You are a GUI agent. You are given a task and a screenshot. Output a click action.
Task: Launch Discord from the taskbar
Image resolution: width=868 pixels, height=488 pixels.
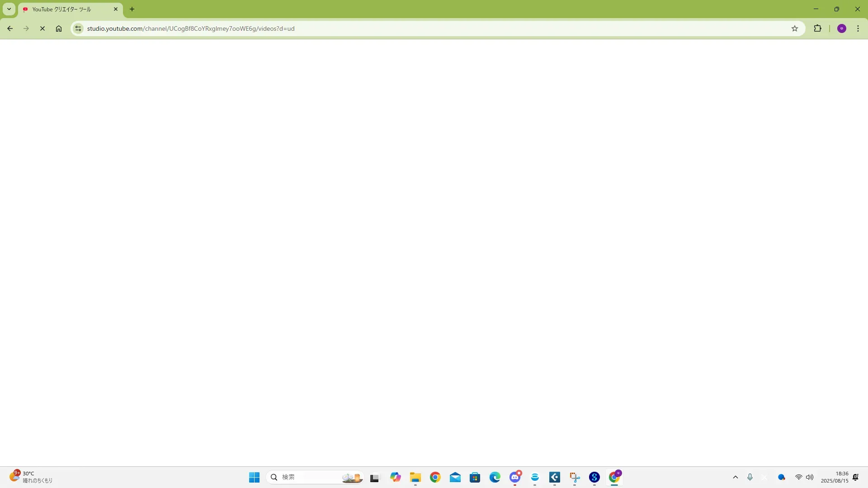click(515, 477)
